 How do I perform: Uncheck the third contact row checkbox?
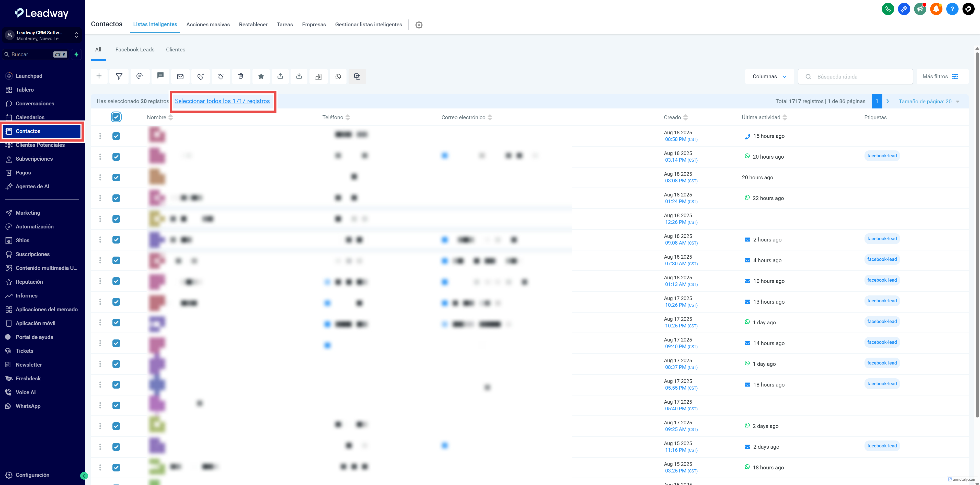(x=117, y=178)
